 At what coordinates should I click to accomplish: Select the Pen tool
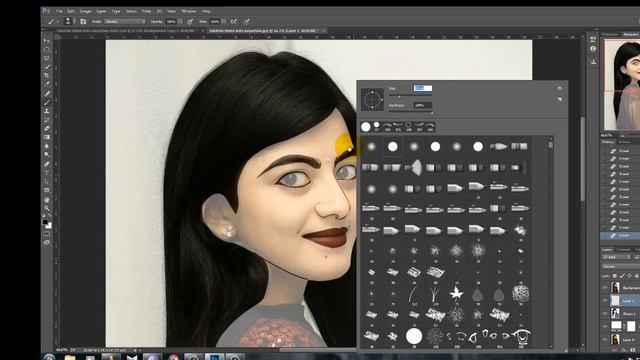[47, 164]
